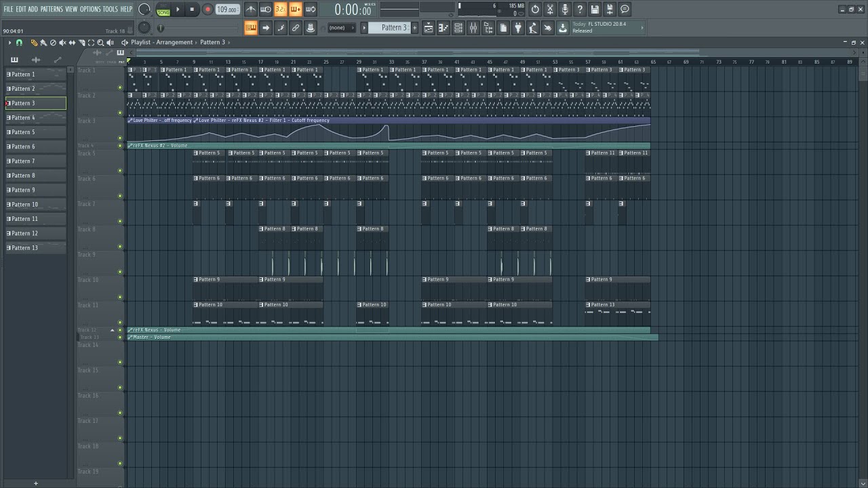
Task: Save project with floppy disk icon
Action: (595, 9)
